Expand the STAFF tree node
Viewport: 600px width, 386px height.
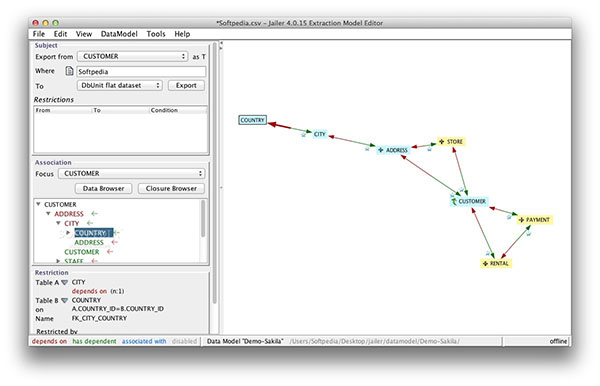58,261
